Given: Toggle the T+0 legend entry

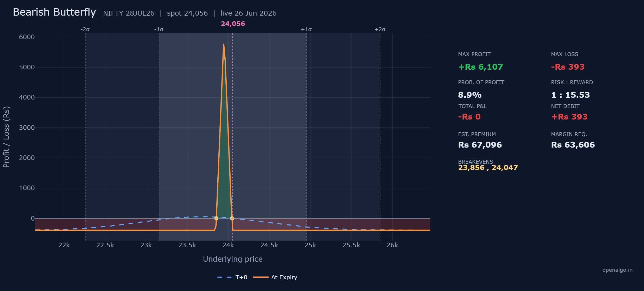Looking at the screenshot, I should click(x=232, y=277).
